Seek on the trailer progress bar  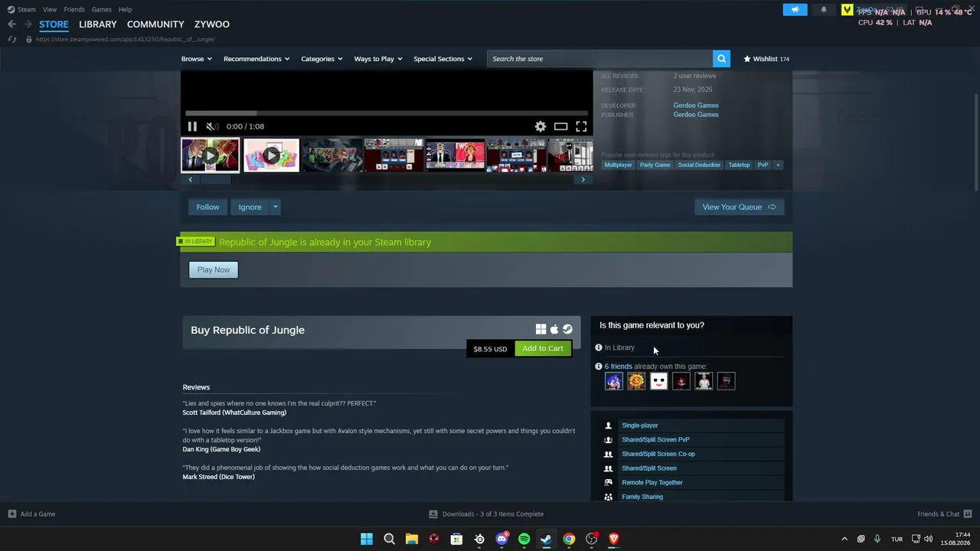tap(387, 113)
